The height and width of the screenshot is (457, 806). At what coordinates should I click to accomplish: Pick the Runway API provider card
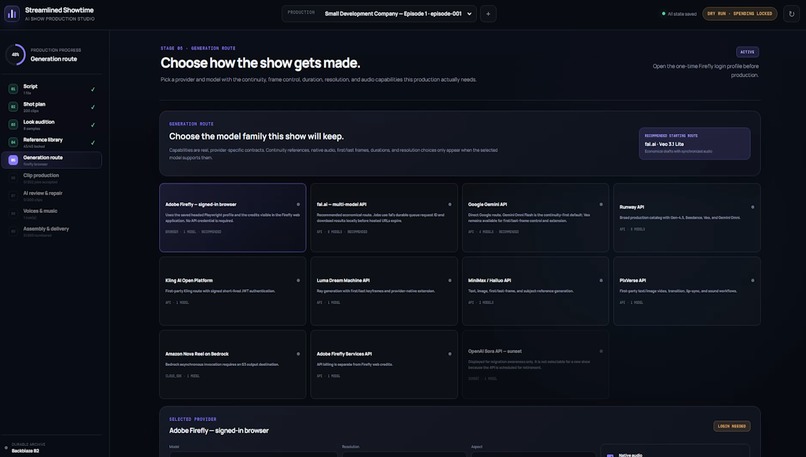click(687, 217)
